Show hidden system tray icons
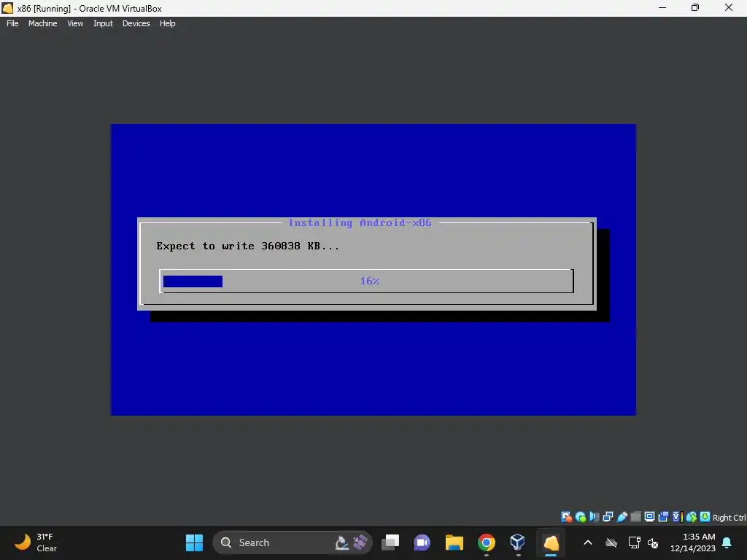Viewport: 747px width, 560px height. click(588, 542)
